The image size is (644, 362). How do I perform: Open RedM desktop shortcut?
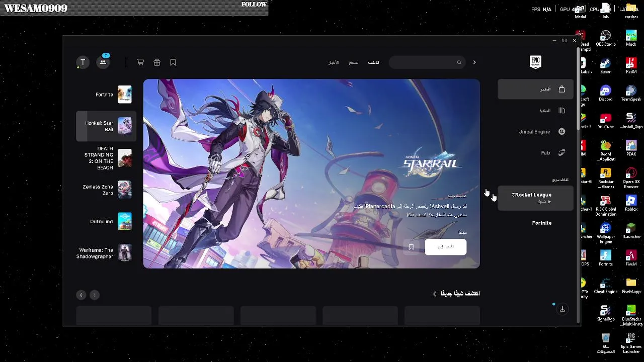click(x=631, y=66)
